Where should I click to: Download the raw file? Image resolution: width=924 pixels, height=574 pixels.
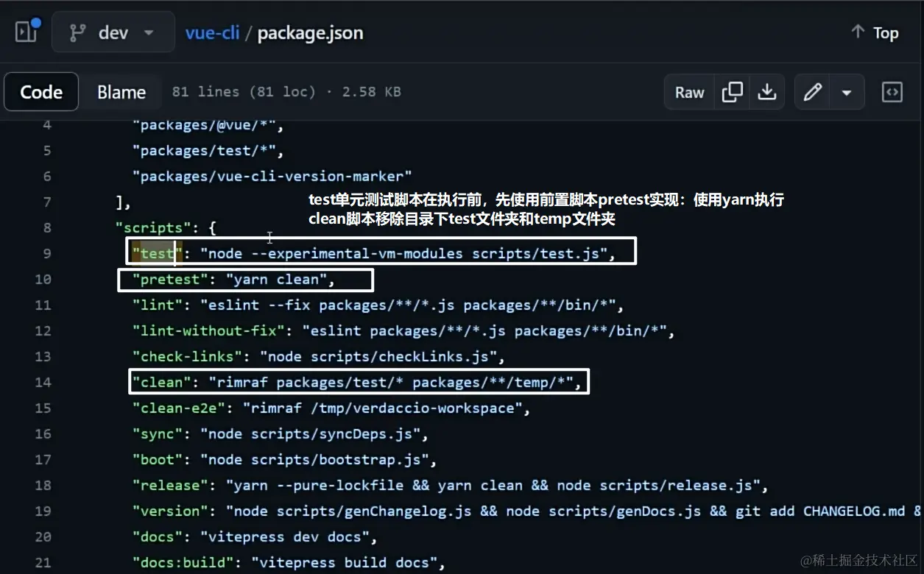(x=767, y=92)
